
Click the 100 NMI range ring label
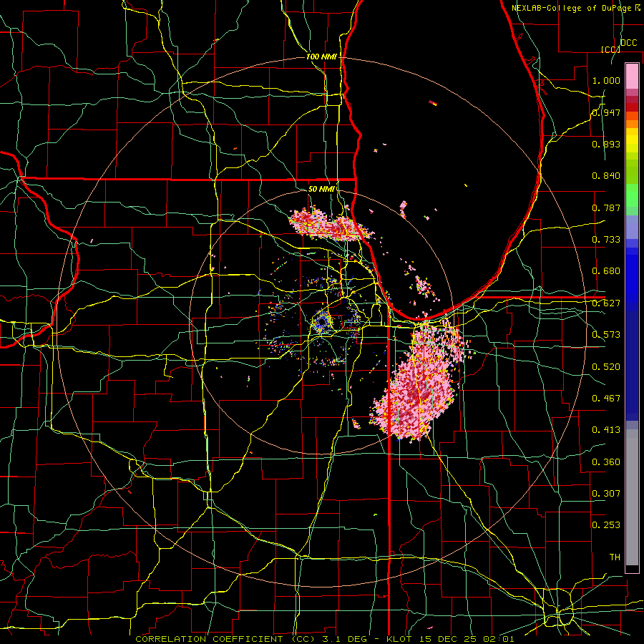[321, 57]
